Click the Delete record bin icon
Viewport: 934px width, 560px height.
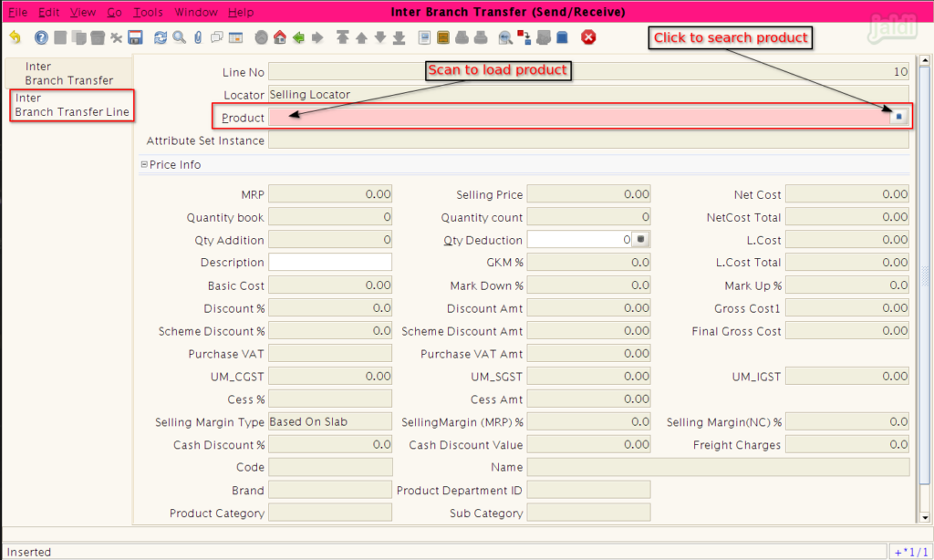98,37
